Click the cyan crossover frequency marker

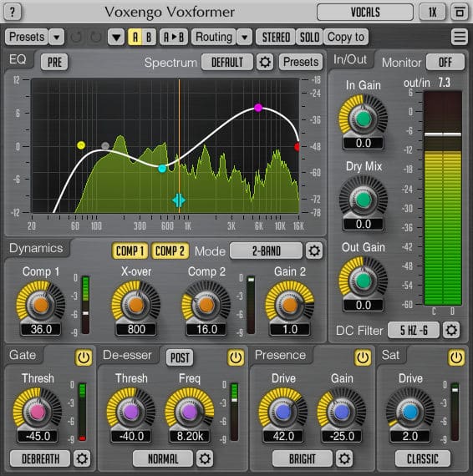[x=179, y=200]
